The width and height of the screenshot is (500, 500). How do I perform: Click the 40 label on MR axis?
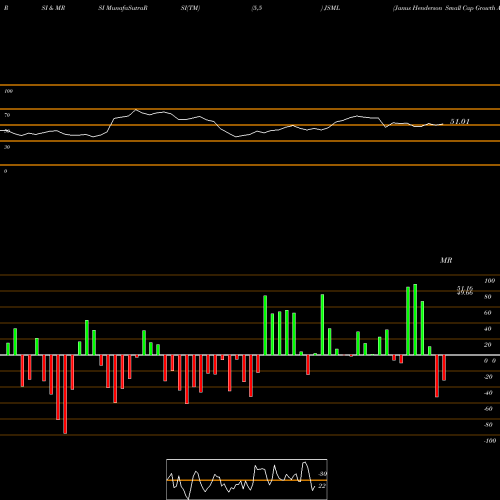tap(487, 329)
